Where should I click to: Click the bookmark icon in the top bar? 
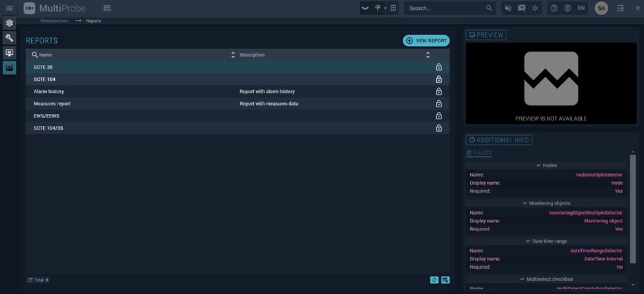point(393,8)
